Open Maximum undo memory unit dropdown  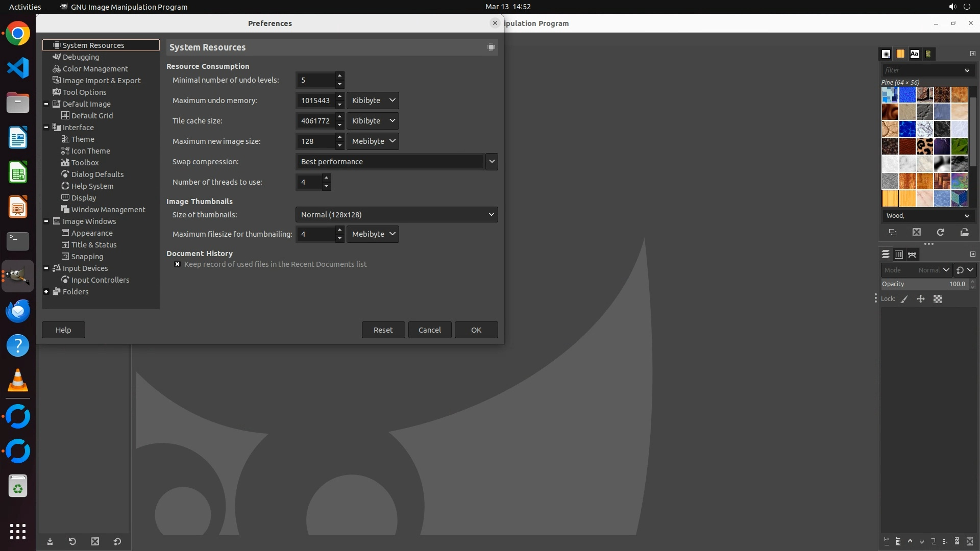click(x=373, y=101)
